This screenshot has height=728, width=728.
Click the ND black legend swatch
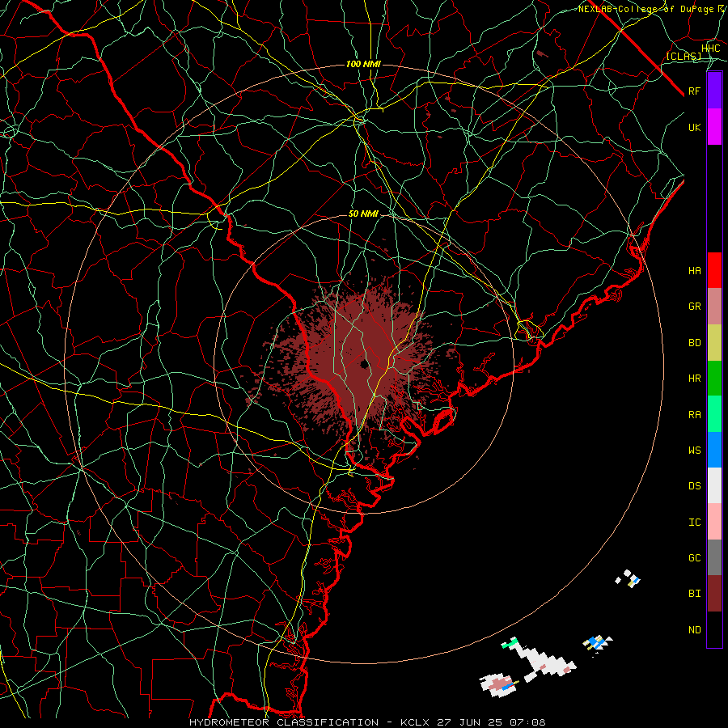tap(714, 629)
